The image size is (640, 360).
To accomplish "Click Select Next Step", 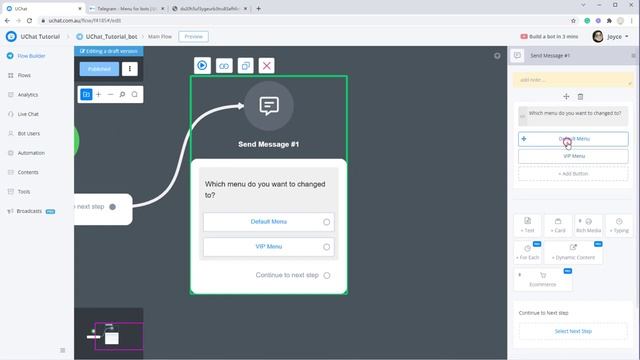I will (573, 331).
